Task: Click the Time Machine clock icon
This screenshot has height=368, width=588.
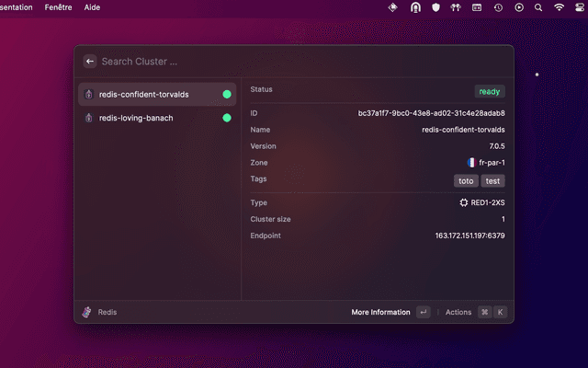Action: [x=497, y=7]
